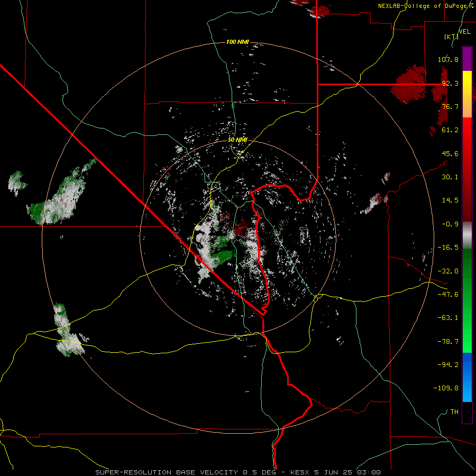The height and width of the screenshot is (476, 476).
Task: Click the 50 NMI range ring label
Action: pyautogui.click(x=237, y=140)
